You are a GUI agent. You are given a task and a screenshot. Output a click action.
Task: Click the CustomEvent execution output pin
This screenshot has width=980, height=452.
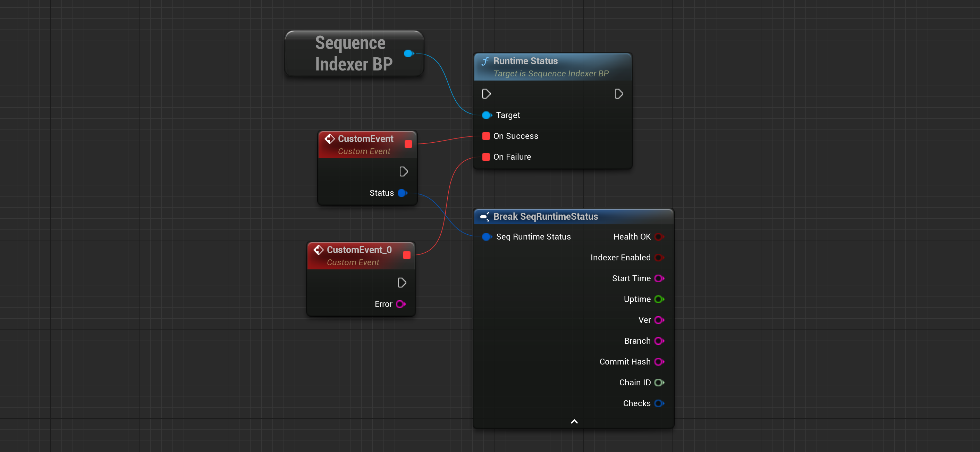click(x=403, y=171)
